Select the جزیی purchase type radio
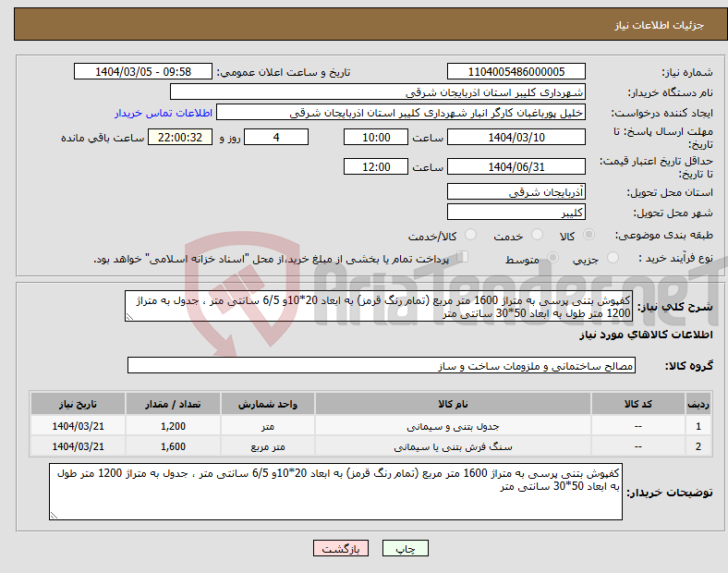This screenshot has width=728, height=573. (x=613, y=257)
